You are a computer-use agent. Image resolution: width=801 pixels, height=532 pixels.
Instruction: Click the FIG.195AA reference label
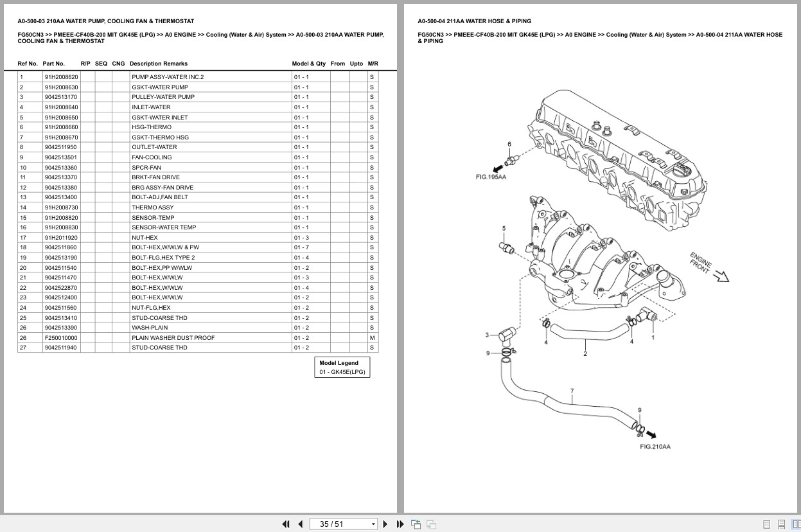click(x=491, y=177)
